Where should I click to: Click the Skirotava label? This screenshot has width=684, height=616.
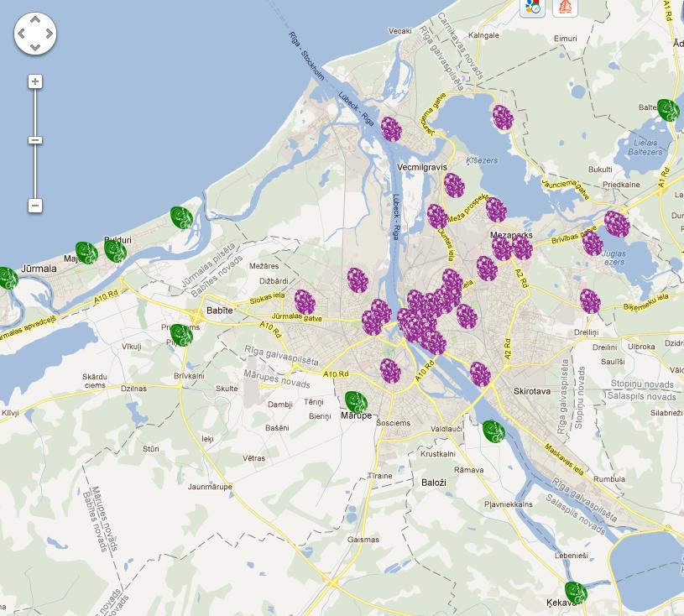pos(532,391)
